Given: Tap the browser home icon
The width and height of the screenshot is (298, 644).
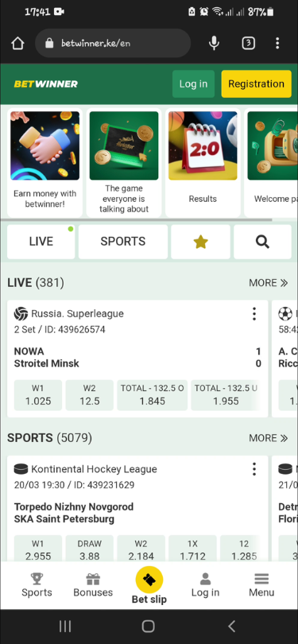Looking at the screenshot, I should coord(17,43).
